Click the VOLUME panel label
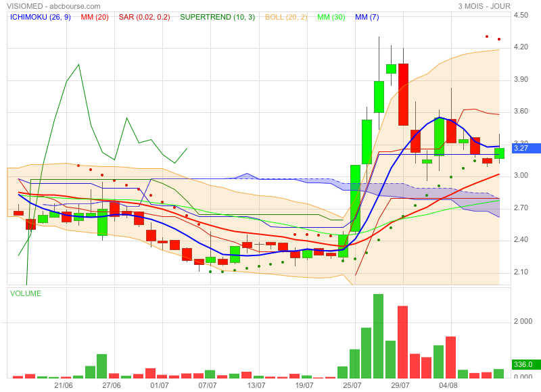 point(26,293)
